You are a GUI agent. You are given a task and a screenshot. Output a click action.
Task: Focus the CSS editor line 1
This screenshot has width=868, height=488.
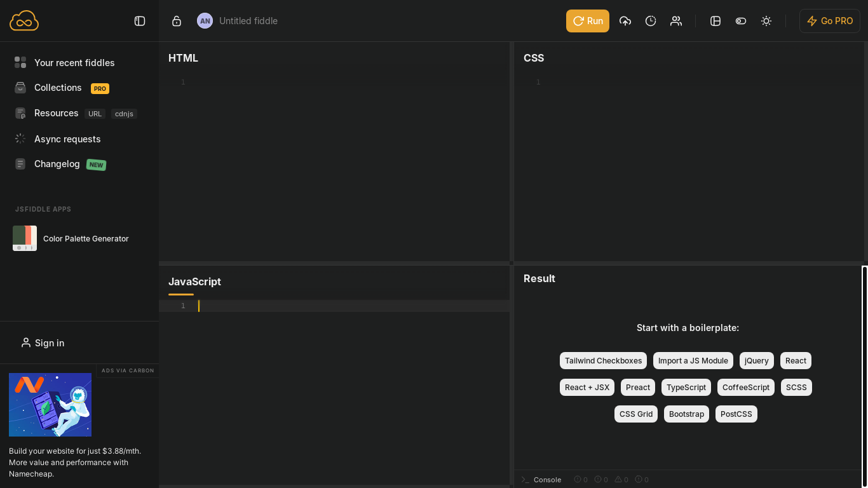point(689,82)
